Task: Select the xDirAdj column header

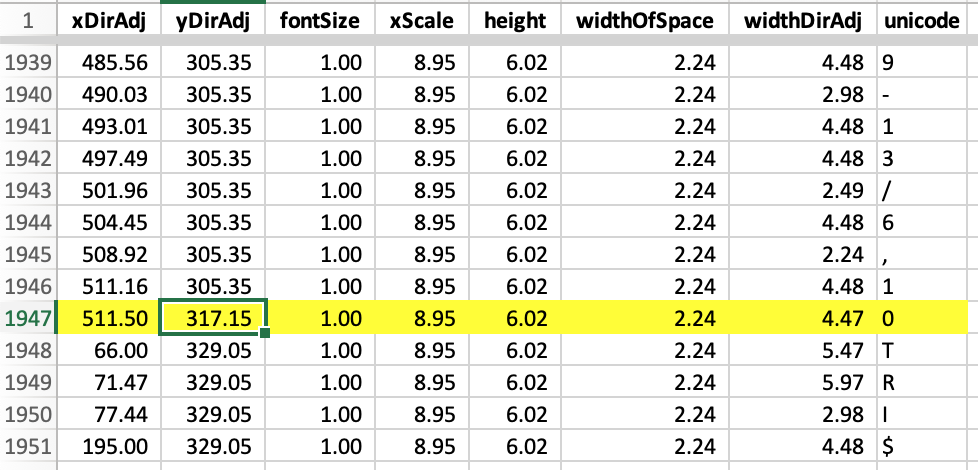Action: [106, 22]
